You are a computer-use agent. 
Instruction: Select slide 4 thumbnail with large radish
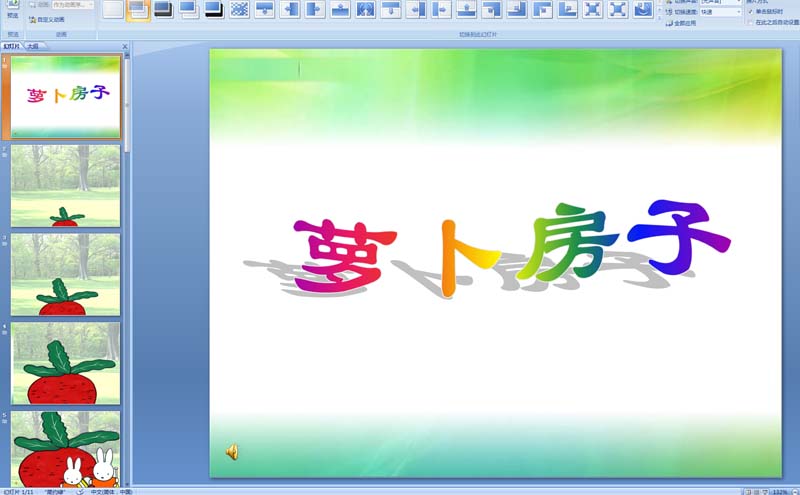[66, 363]
